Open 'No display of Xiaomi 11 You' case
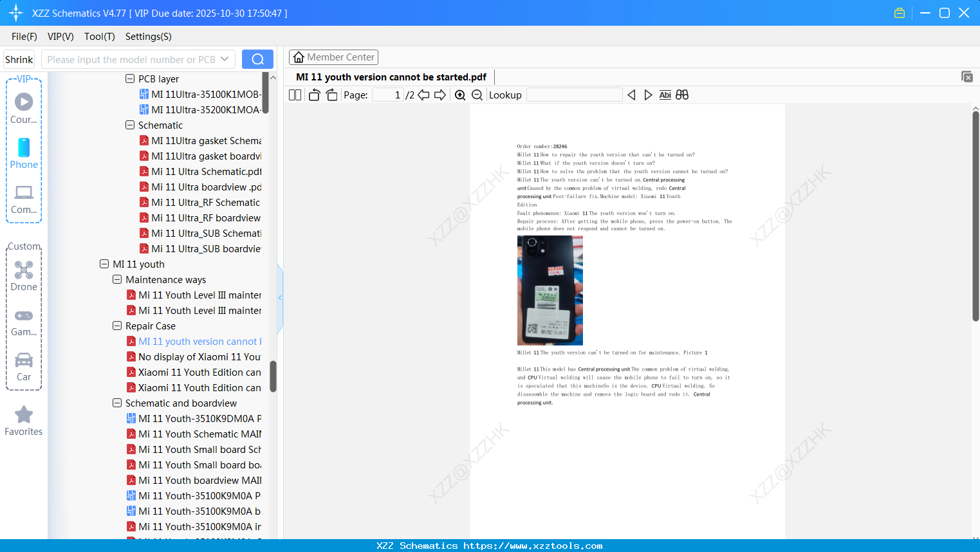Viewport: 980px width, 552px height. 194,356
